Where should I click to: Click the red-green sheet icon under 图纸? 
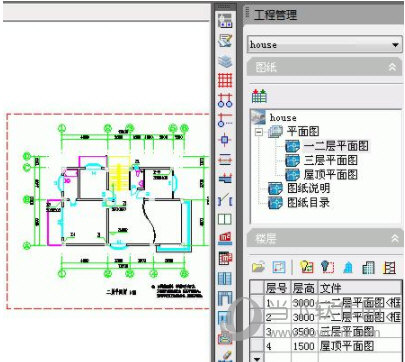click(259, 96)
